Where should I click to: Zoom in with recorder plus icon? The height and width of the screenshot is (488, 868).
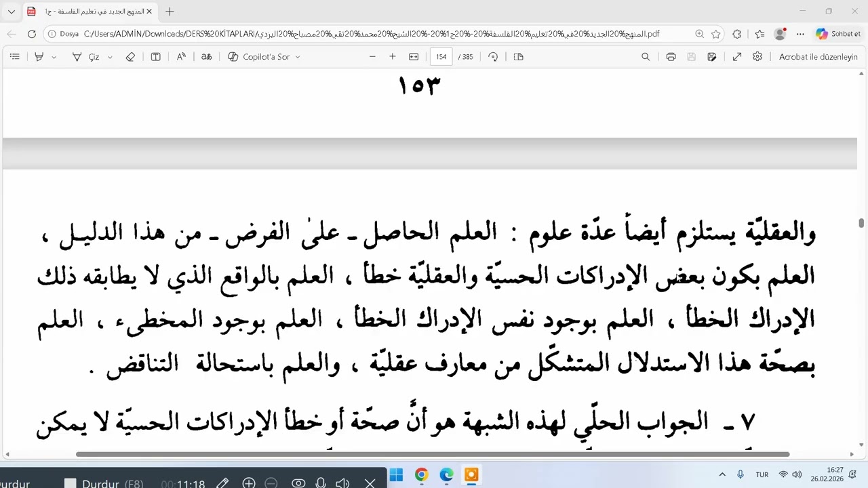[249, 483]
